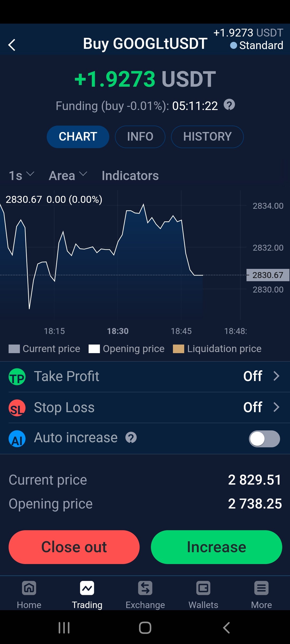Viewport: 290px width, 644px height.
Task: Open Take Profit settings chevron
Action: [x=276, y=376]
